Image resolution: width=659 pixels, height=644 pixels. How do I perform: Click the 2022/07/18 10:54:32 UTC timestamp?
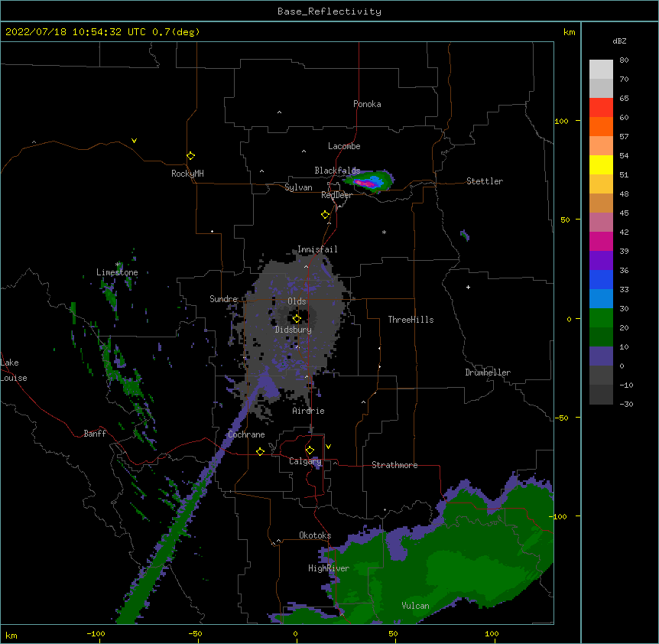coord(76,32)
